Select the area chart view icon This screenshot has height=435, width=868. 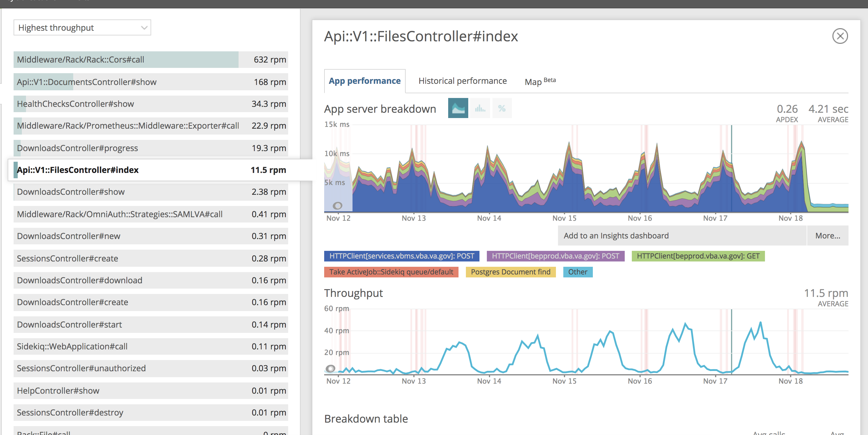tap(458, 108)
